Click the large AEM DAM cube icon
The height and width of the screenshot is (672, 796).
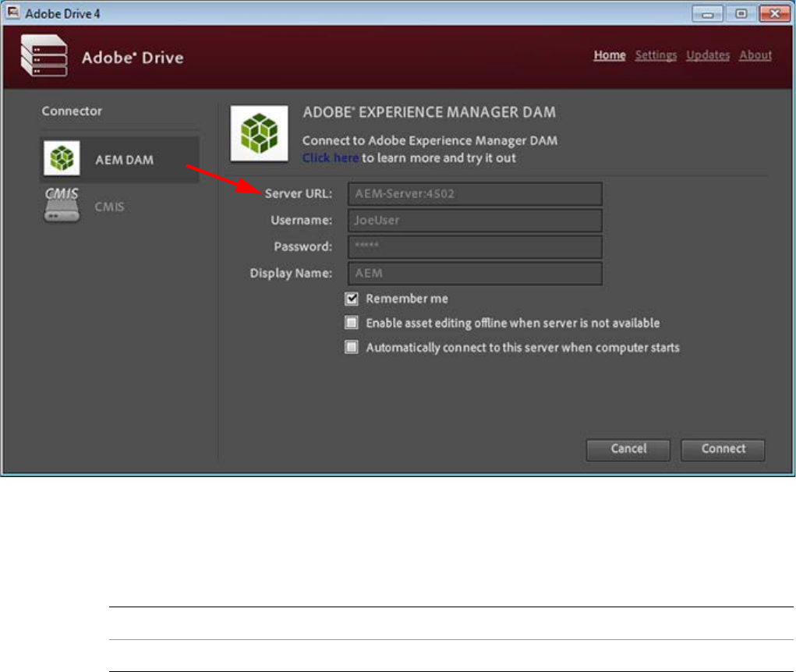(x=259, y=133)
